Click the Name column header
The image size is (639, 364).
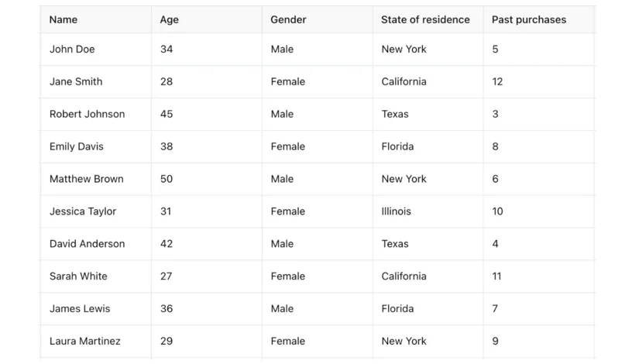pos(64,19)
